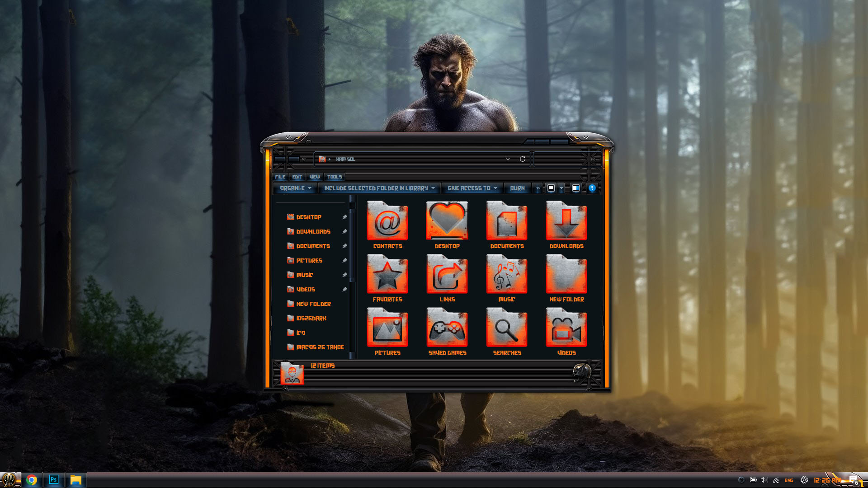Open the volume icon in system tray
The height and width of the screenshot is (488, 868).
(x=764, y=480)
